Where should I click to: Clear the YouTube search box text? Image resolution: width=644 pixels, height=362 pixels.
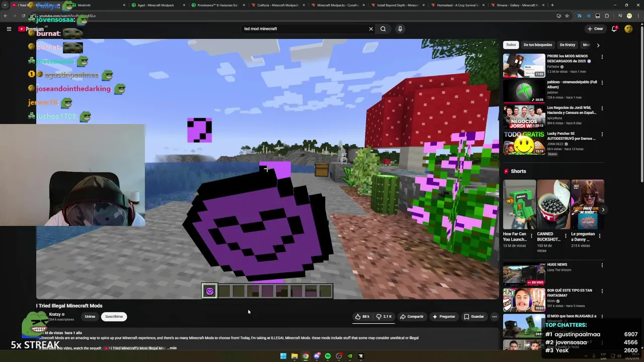pos(371,29)
